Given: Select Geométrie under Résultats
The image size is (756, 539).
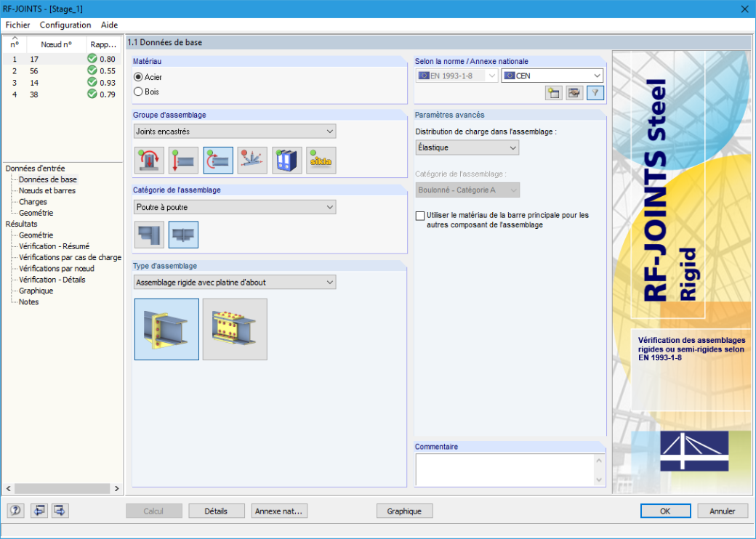Looking at the screenshot, I should [36, 235].
